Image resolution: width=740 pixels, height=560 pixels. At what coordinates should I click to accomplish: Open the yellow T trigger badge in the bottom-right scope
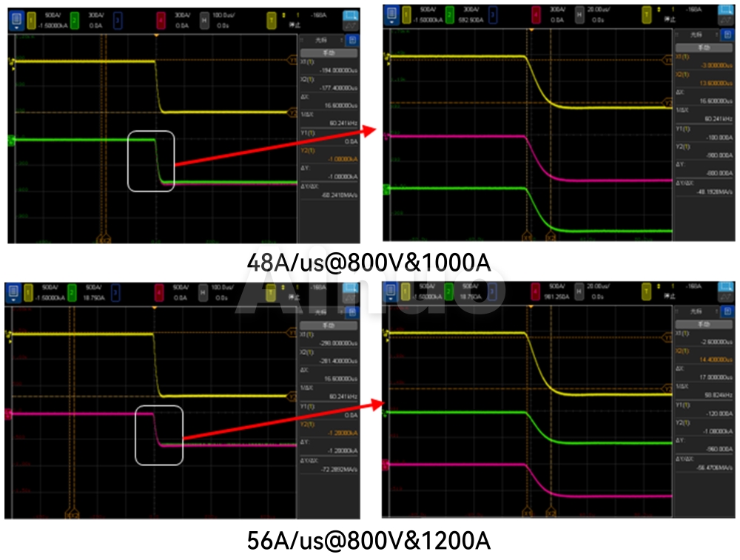(646, 291)
